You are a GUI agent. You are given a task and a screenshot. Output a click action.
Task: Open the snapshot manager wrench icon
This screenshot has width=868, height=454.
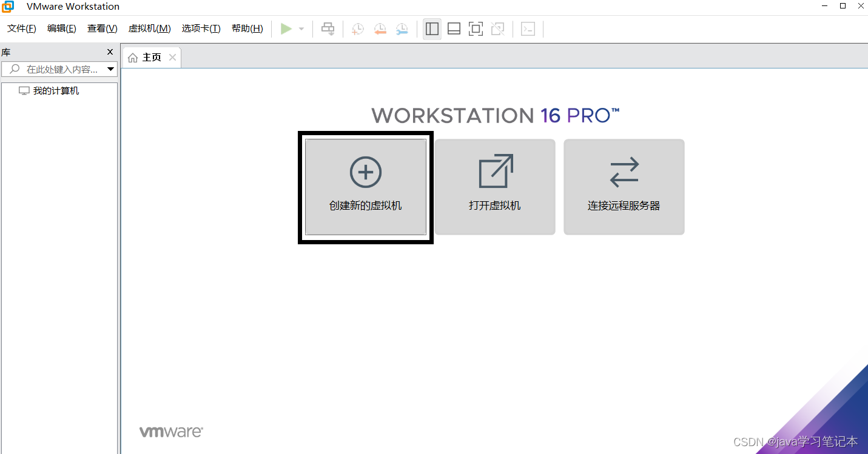pos(402,28)
